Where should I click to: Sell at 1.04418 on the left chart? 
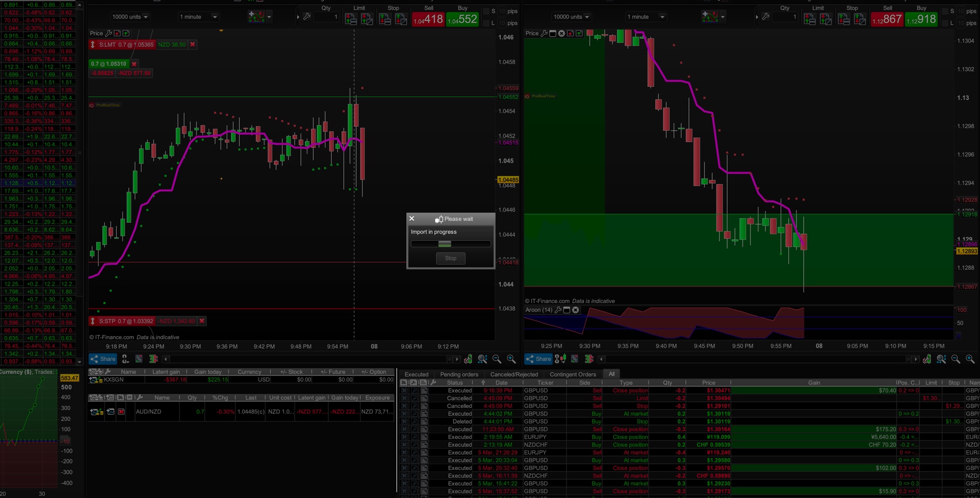[x=428, y=20]
